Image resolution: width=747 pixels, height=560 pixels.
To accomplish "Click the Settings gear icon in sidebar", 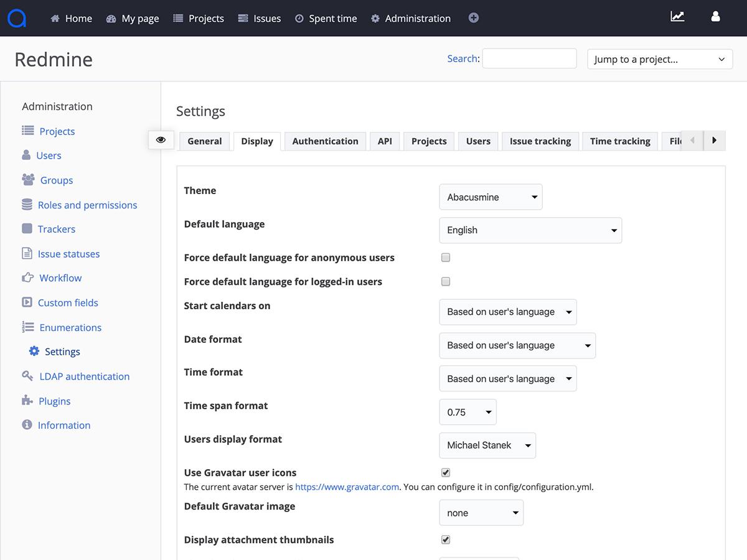I will pyautogui.click(x=34, y=352).
